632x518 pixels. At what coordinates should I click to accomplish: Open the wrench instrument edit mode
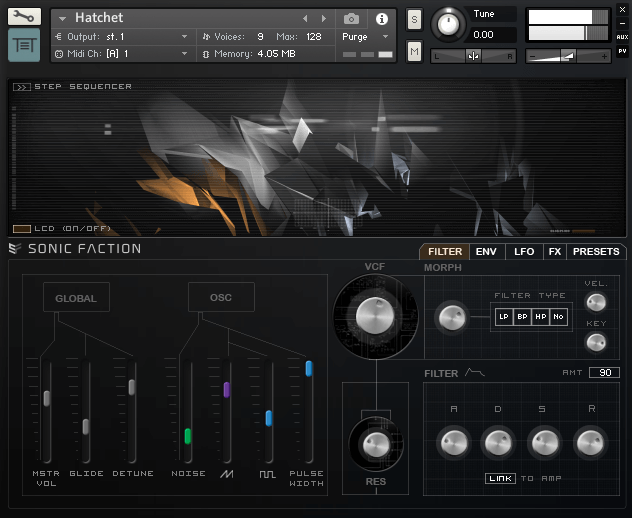24,17
